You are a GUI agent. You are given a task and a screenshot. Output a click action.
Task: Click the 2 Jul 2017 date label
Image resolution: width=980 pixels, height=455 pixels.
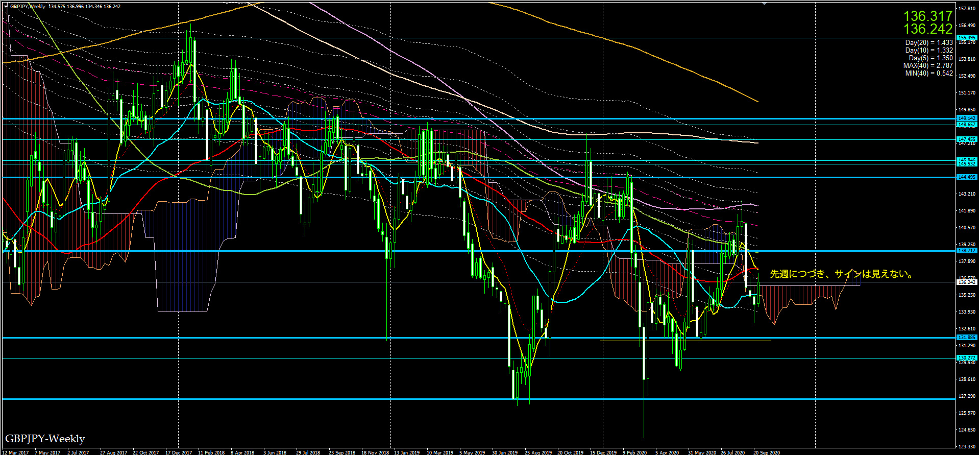(78, 452)
